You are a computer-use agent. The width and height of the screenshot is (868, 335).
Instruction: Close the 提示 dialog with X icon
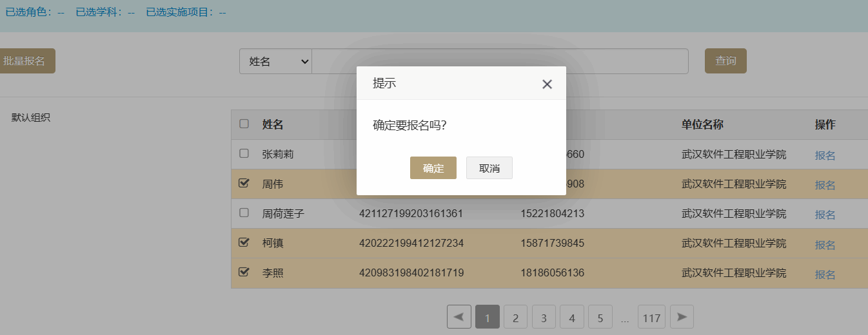pos(547,84)
